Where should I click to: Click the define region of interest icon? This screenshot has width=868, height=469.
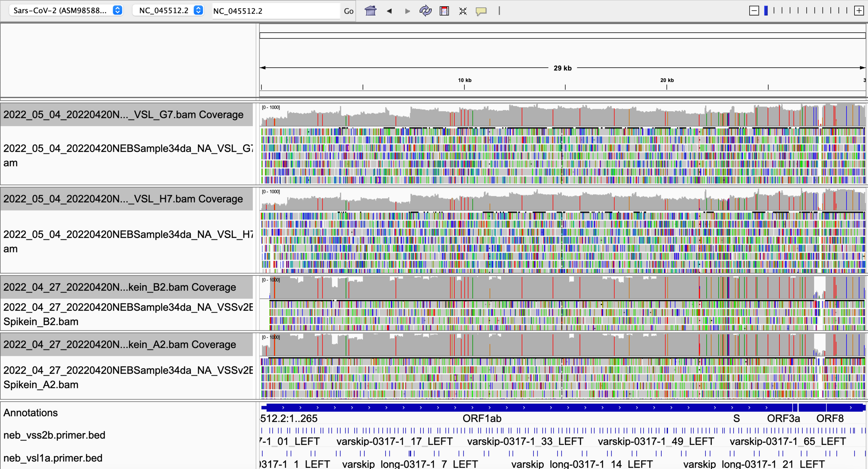(x=444, y=11)
